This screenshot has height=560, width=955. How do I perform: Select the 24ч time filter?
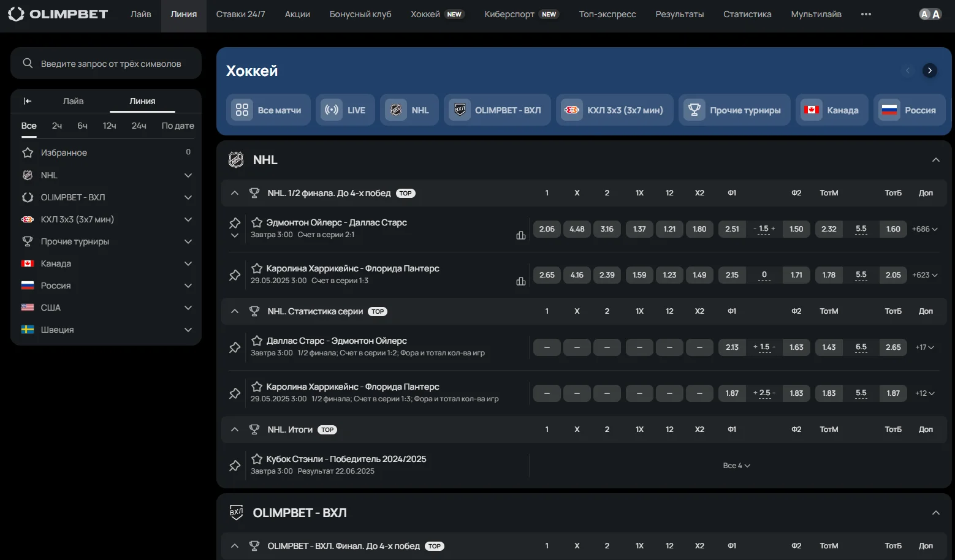click(x=139, y=126)
